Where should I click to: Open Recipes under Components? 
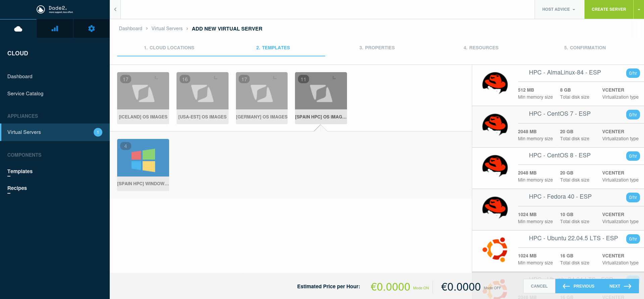click(x=17, y=188)
